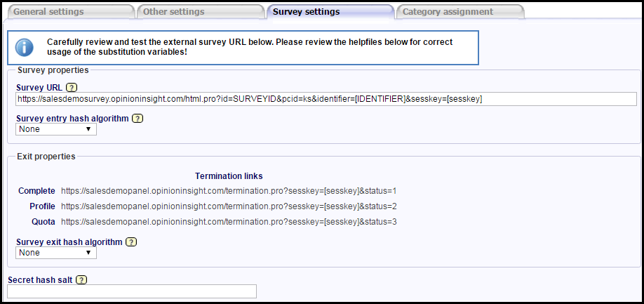
Task: Open Survey exit hash algorithm dropdown
Action: (x=56, y=253)
